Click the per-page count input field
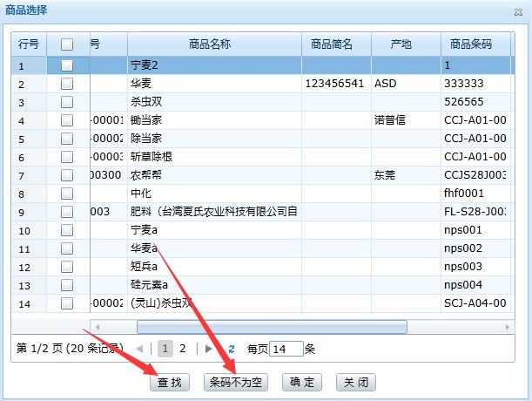Screen dimensions: 532x401 pyautogui.click(x=286, y=349)
